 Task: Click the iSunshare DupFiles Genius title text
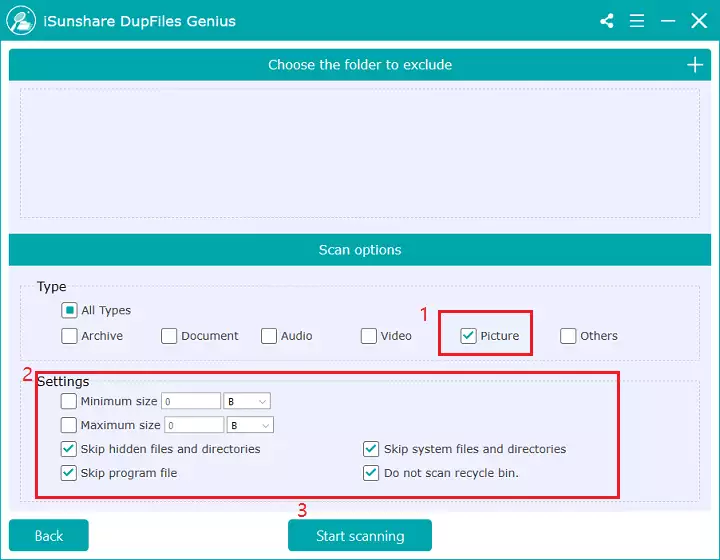click(x=140, y=21)
